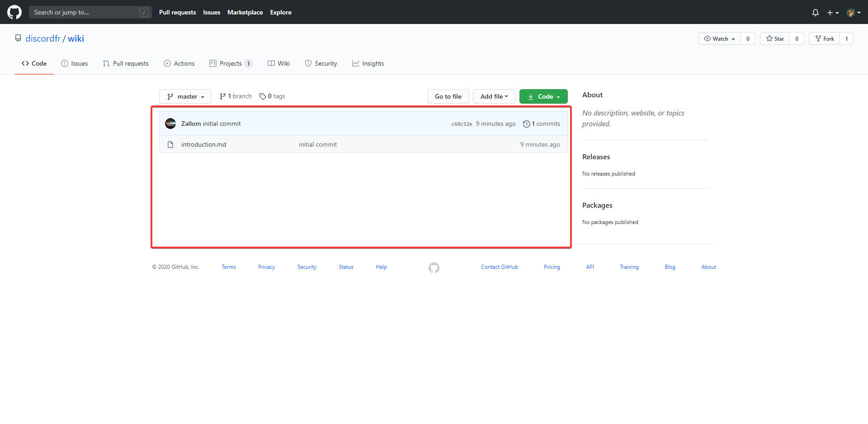Click the Packages heading
The height and width of the screenshot is (424, 868).
click(x=597, y=205)
